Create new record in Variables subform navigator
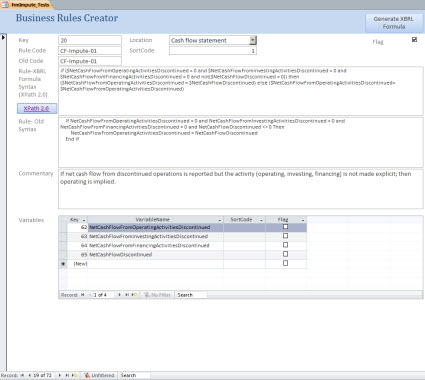 134,295
